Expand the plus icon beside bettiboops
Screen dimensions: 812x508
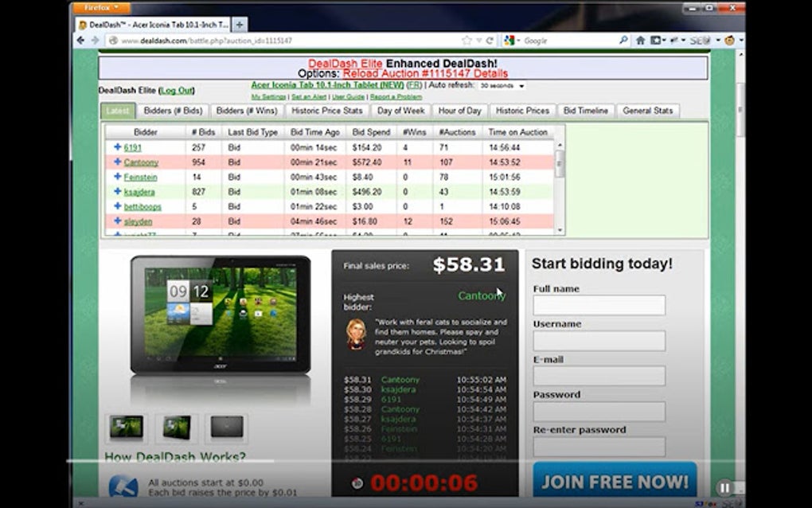click(118, 206)
